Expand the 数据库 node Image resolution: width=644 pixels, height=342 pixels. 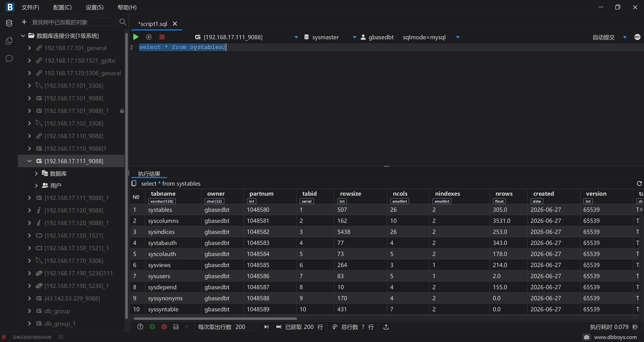coord(36,174)
